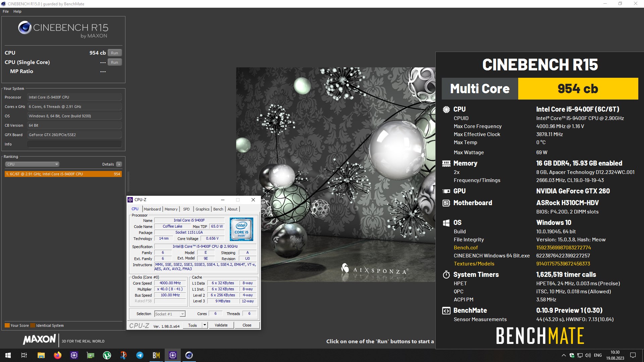The height and width of the screenshot is (362, 644).
Task: Click the Bench.cof hash link
Action: [563, 248]
